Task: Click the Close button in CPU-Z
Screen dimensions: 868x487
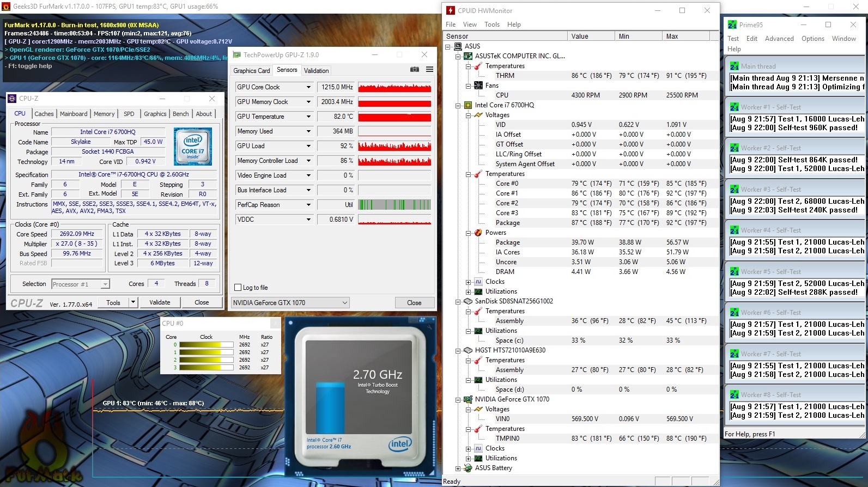Action: 202,302
